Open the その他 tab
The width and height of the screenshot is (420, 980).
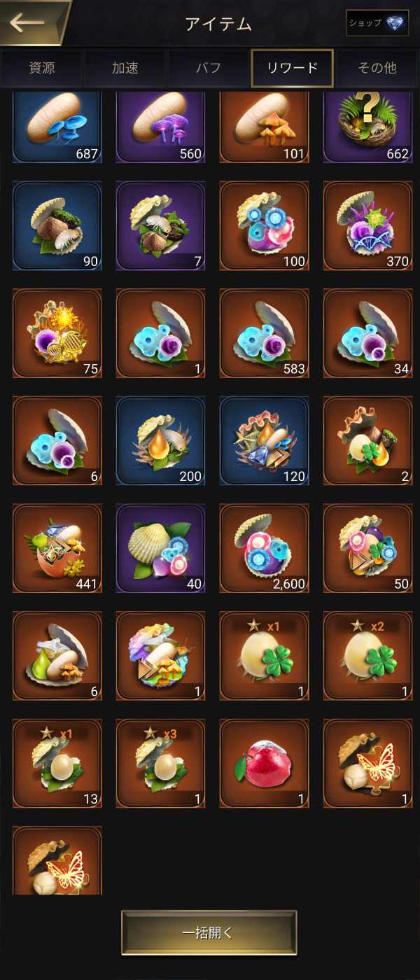(x=377, y=68)
